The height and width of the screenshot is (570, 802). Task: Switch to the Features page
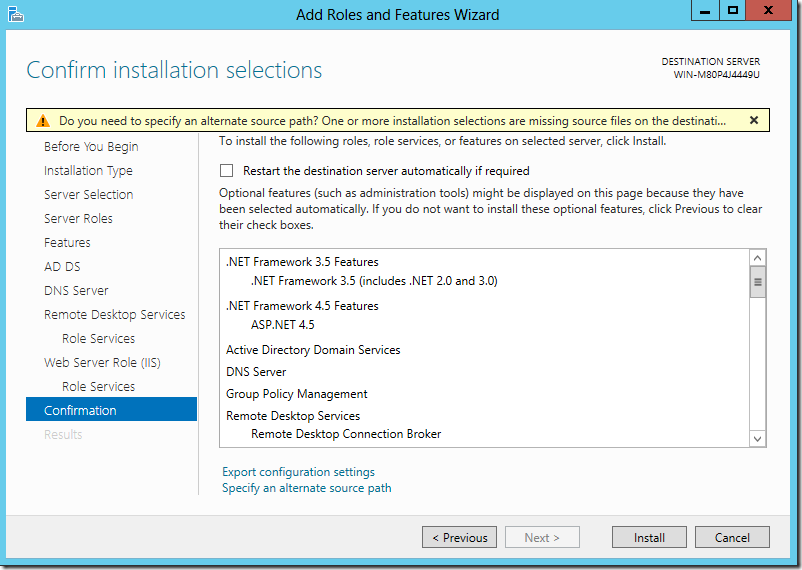click(x=67, y=243)
